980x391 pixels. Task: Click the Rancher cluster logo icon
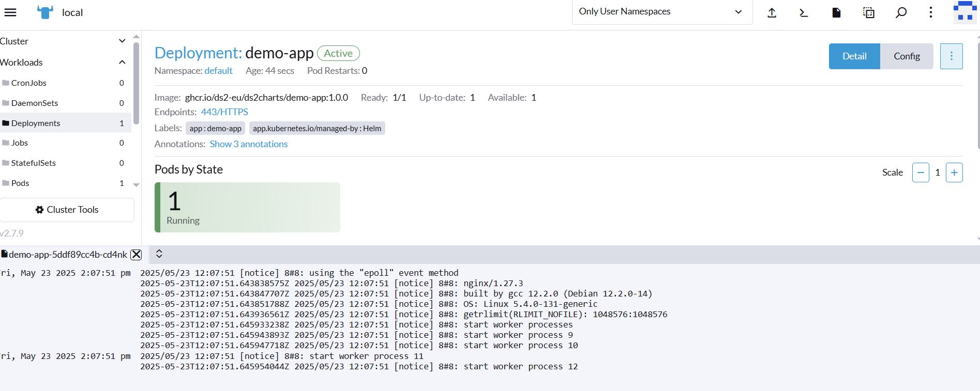click(46, 12)
